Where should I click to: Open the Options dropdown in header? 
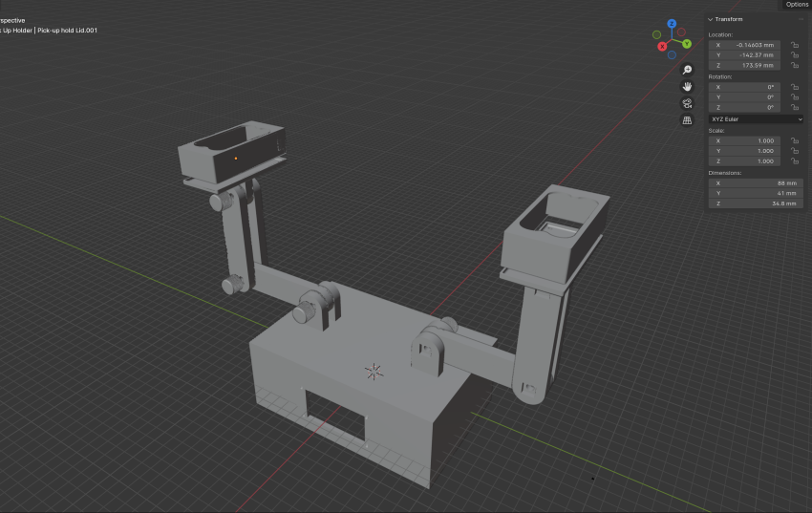pos(796,5)
